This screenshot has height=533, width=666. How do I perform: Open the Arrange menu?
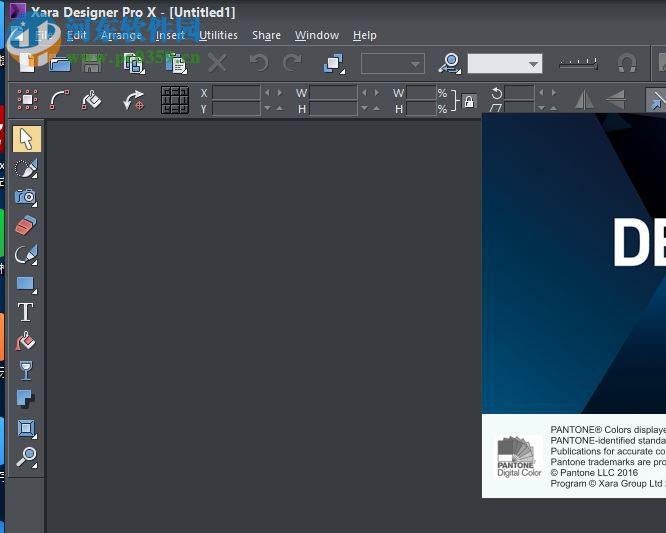(x=121, y=35)
